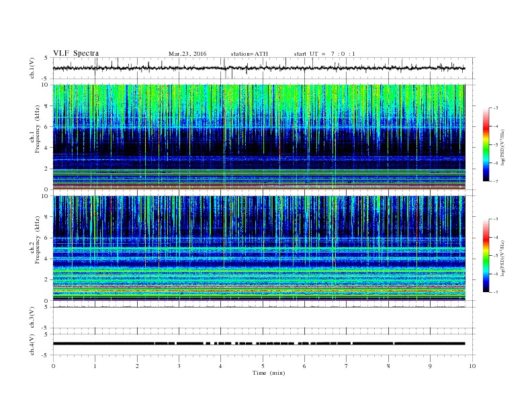Click the ch.1 spectrogram color scale bar

click(486, 144)
